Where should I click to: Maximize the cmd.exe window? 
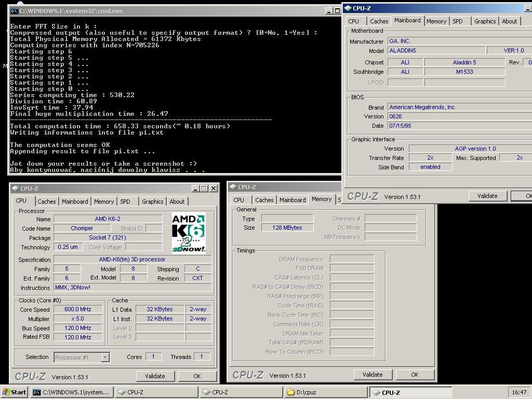click(337, 11)
